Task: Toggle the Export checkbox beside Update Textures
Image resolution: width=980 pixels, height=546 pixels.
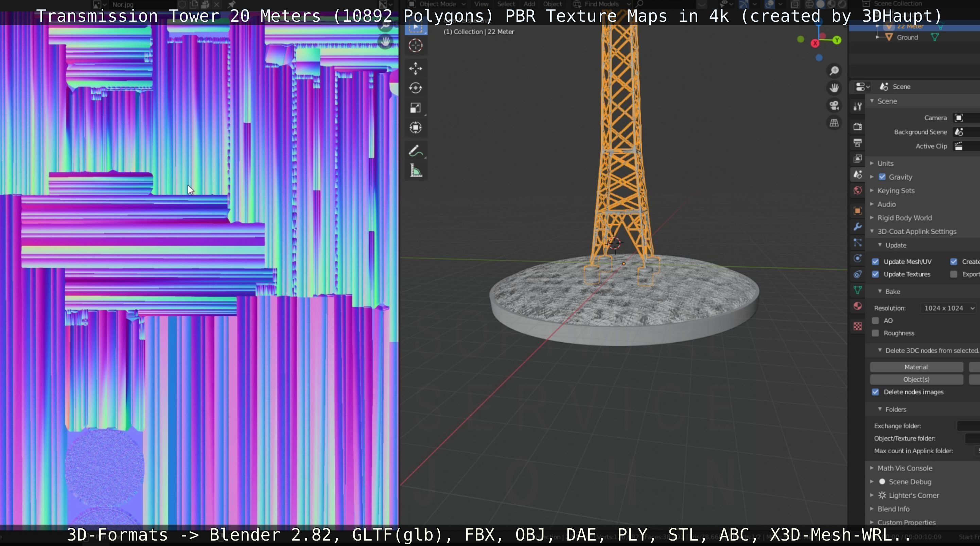Action: 953,274
